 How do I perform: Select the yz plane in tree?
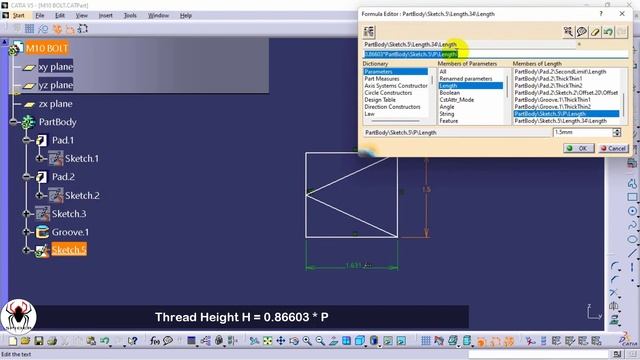pyautogui.click(x=56, y=85)
